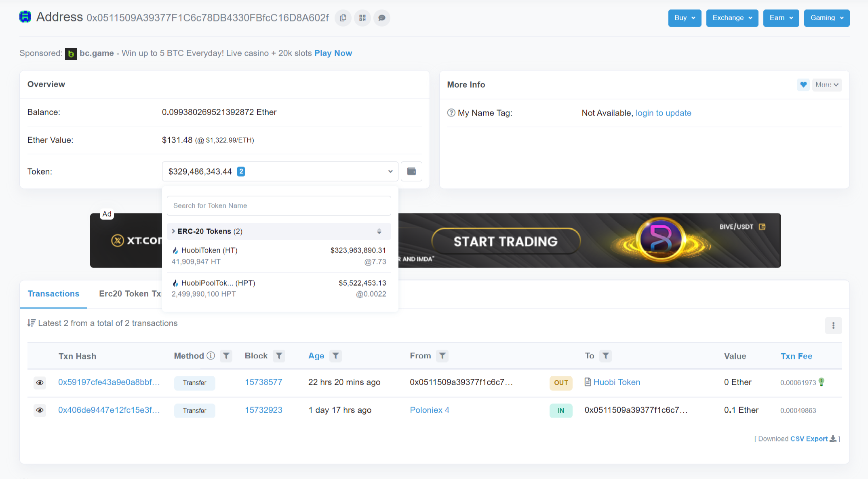The image size is (868, 479).
Task: Click the 0.1 Ether value cell
Action: pyautogui.click(x=741, y=410)
